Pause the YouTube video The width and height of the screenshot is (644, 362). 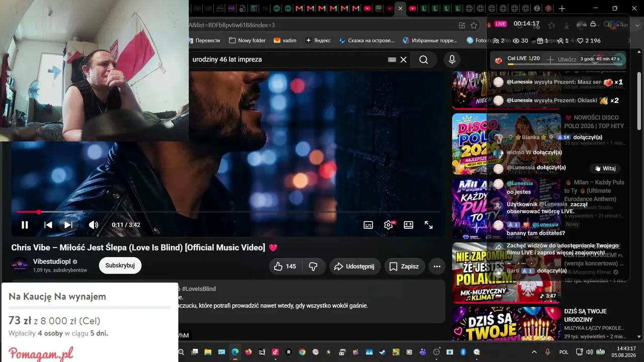tap(25, 225)
